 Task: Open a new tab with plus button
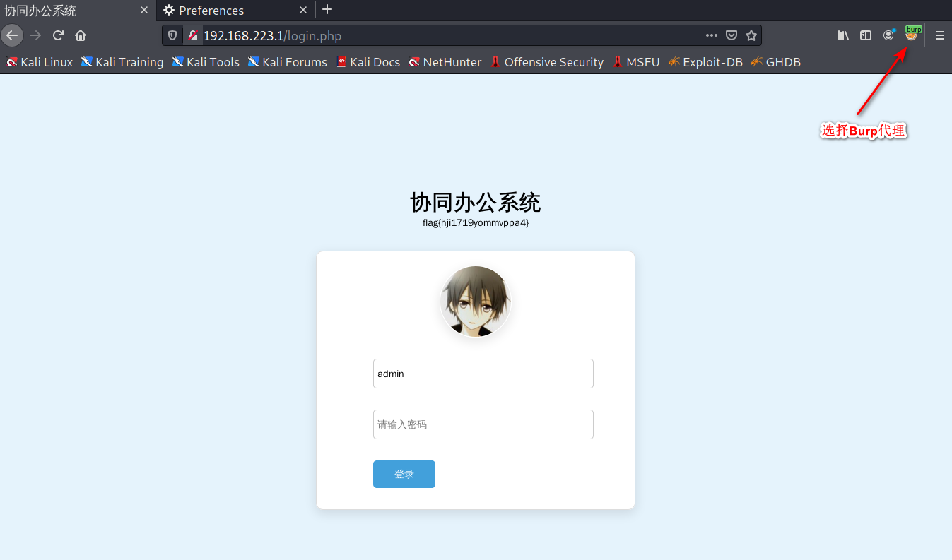click(x=327, y=10)
